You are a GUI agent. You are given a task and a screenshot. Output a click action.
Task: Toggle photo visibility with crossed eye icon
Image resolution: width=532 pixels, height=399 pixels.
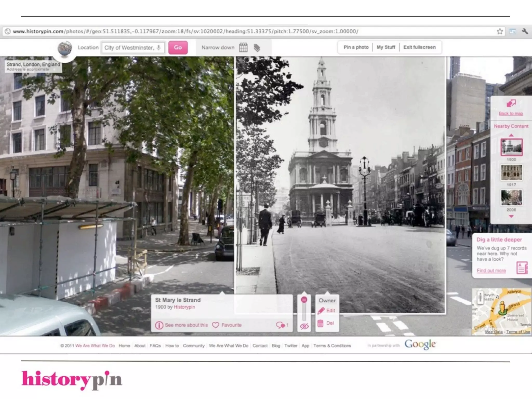point(304,326)
